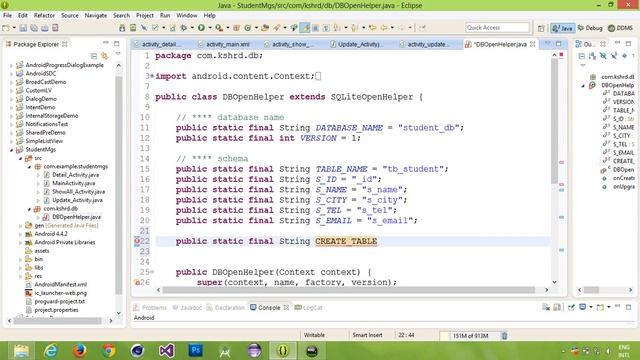
Task: Click the Quick Access search field
Action: [x=497, y=28]
